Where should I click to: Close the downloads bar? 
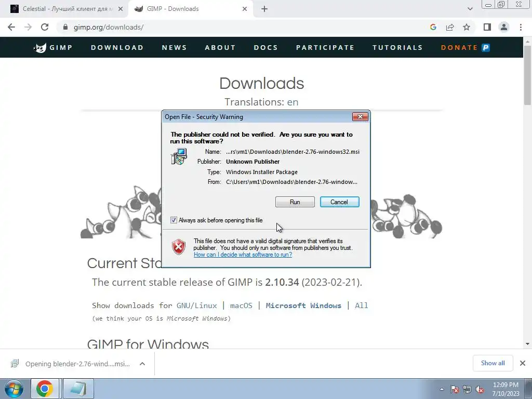pos(523,363)
